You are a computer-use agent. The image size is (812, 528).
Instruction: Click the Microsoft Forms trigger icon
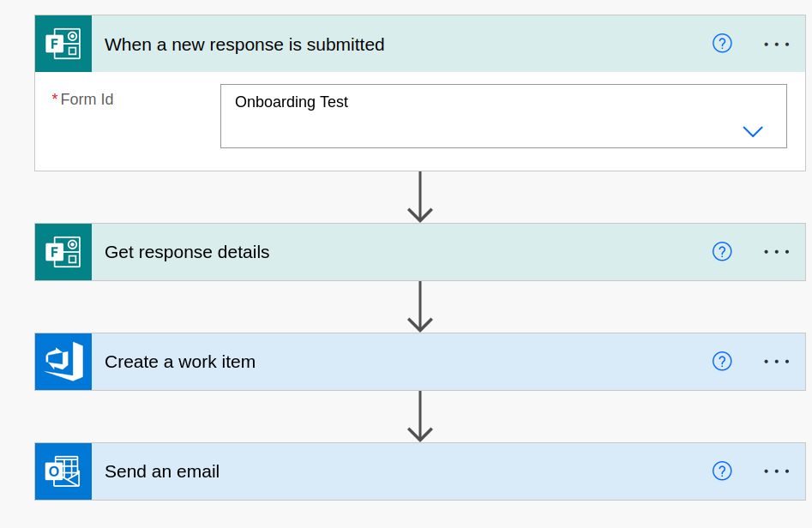[x=63, y=43]
